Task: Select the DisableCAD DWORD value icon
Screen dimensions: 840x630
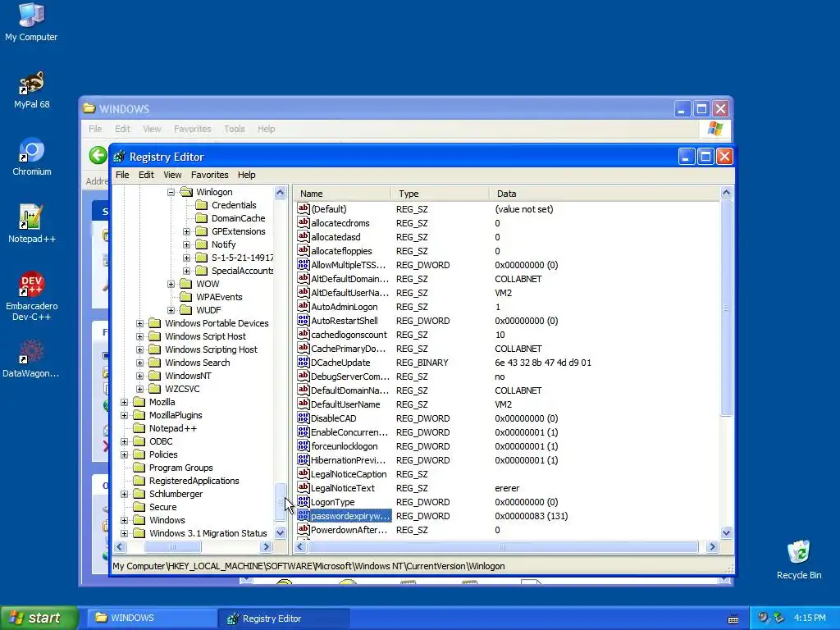Action: coord(304,418)
